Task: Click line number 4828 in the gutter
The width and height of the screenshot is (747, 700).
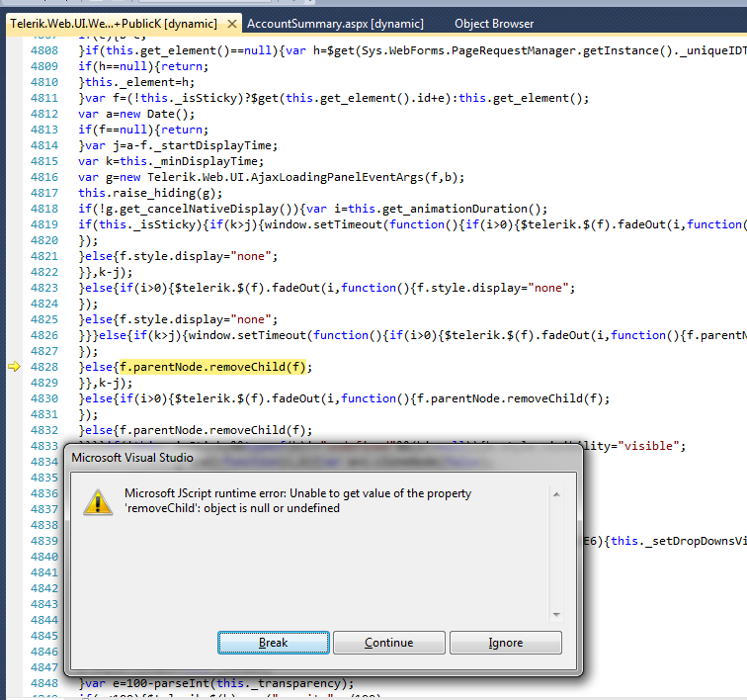Action: pyautogui.click(x=43, y=367)
